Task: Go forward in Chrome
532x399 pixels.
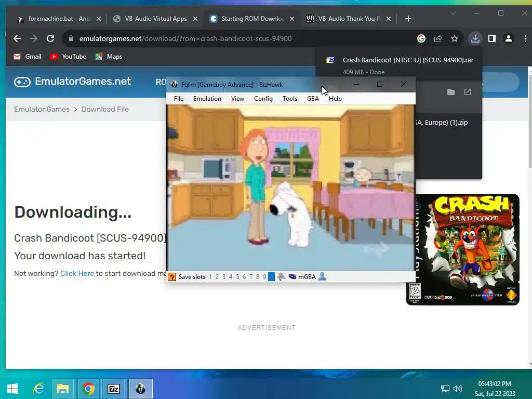Action: point(34,38)
